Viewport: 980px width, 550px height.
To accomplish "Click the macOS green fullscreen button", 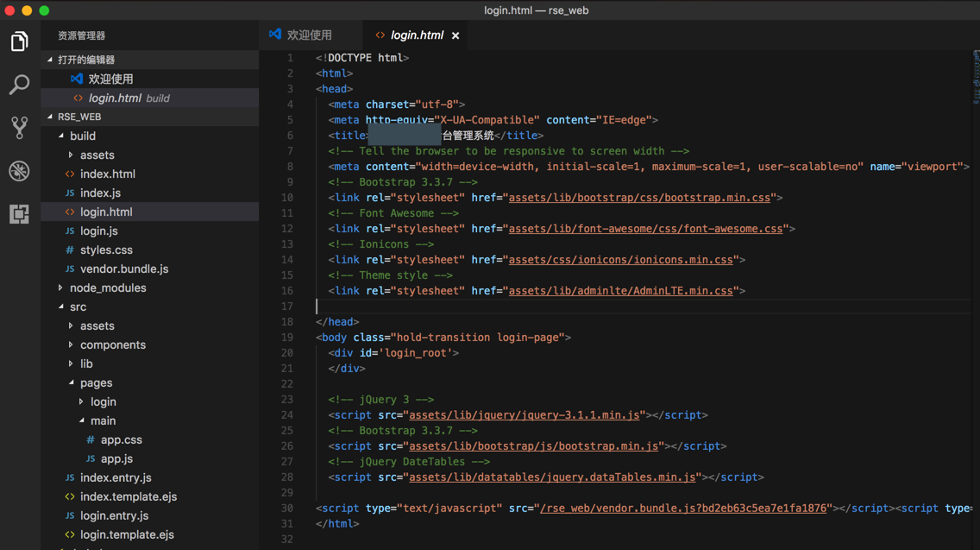I will tap(44, 10).
